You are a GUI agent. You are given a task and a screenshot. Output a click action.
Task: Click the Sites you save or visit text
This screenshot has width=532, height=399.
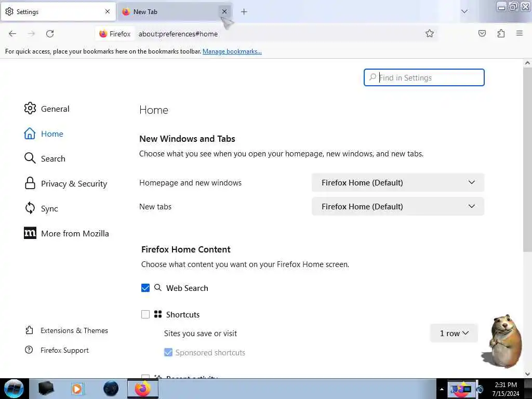tap(201, 334)
